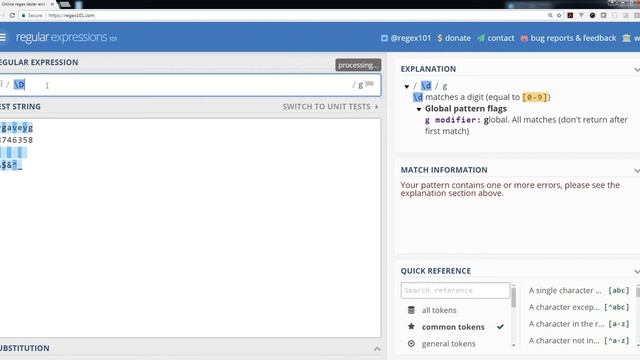Click the g flag after the regex
This screenshot has width=640, height=360.
coord(360,84)
